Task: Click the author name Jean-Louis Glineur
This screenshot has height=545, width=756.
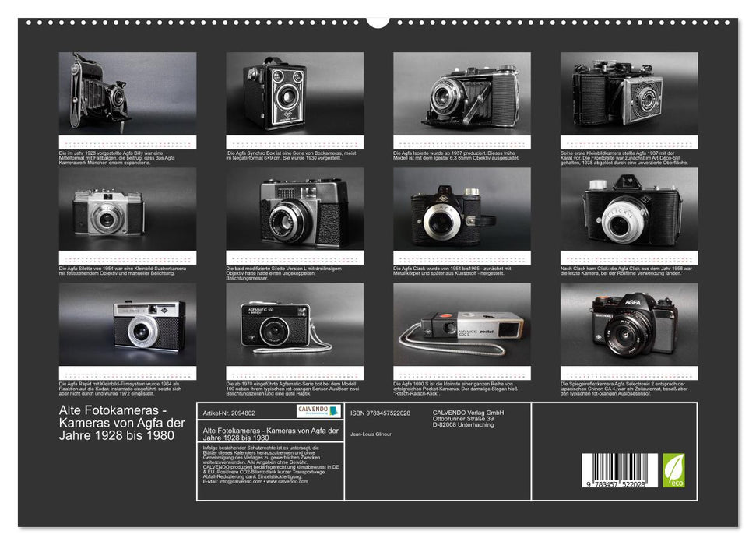Action: pos(371,434)
